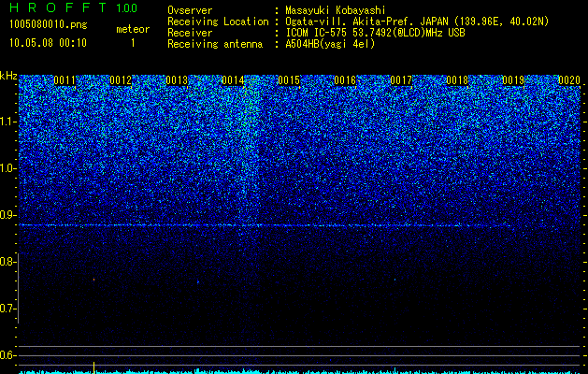
Task: Click the meteor count label
Action: [133, 29]
